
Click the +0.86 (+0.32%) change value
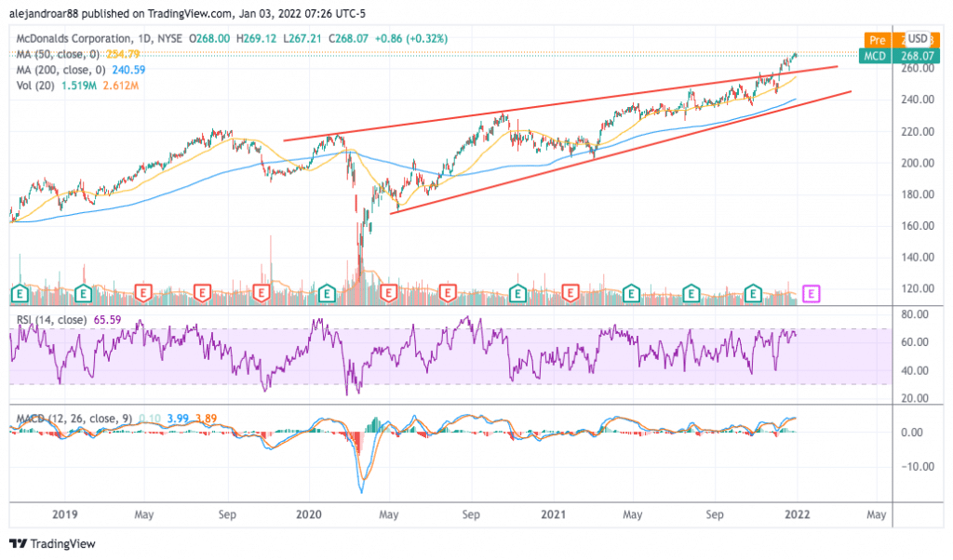click(x=411, y=38)
